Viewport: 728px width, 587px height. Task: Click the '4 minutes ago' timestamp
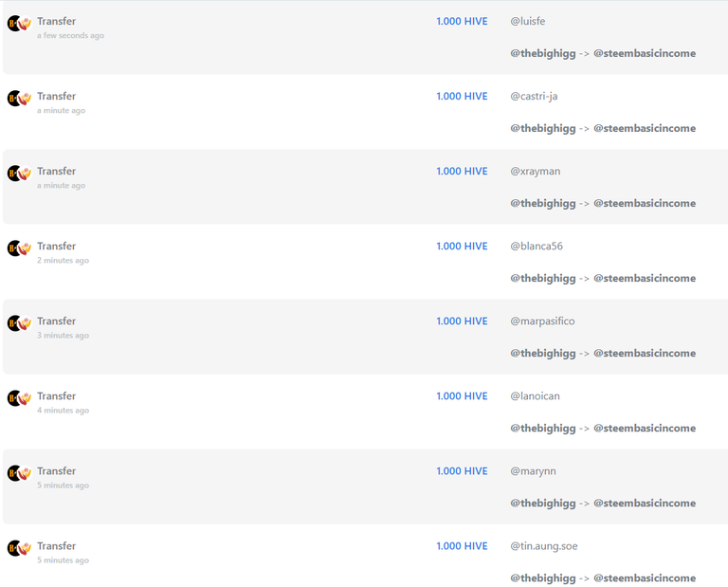(x=64, y=411)
